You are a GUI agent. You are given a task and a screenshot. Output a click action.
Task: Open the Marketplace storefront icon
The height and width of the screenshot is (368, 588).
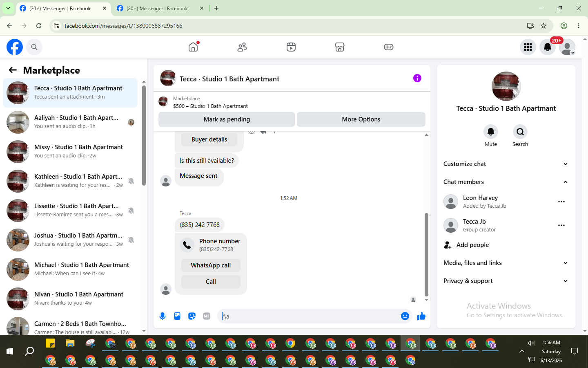click(340, 47)
